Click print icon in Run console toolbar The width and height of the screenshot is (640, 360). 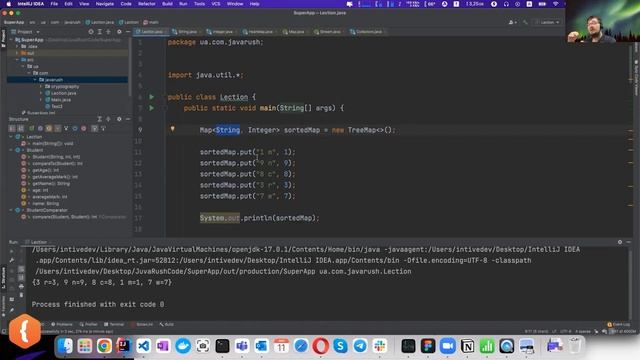pos(21,287)
